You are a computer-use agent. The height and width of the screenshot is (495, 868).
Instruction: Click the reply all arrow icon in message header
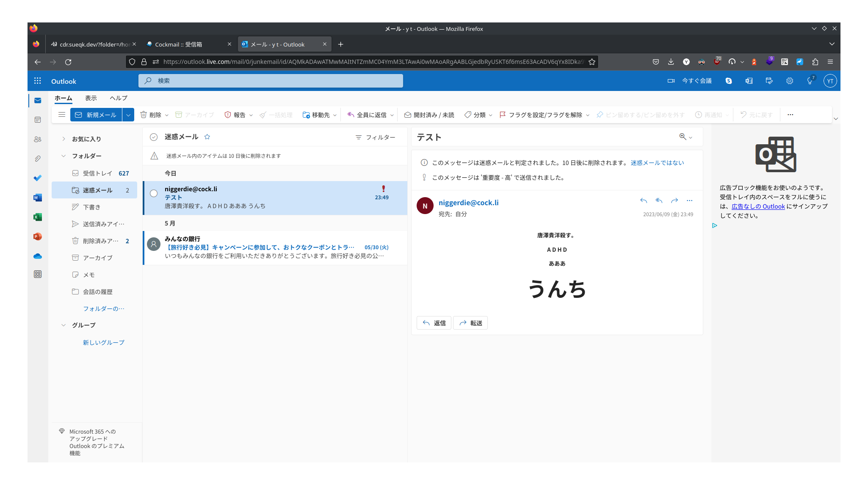pyautogui.click(x=659, y=201)
